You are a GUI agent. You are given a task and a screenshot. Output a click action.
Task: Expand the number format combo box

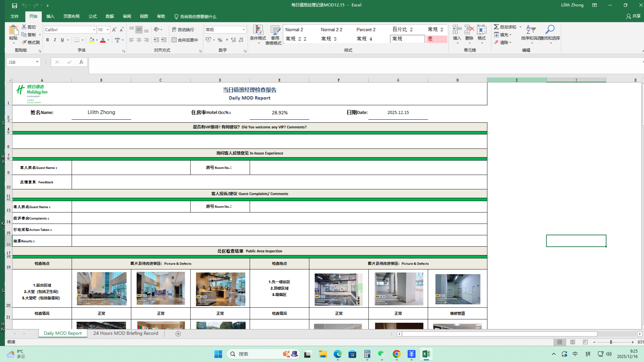pyautogui.click(x=244, y=30)
